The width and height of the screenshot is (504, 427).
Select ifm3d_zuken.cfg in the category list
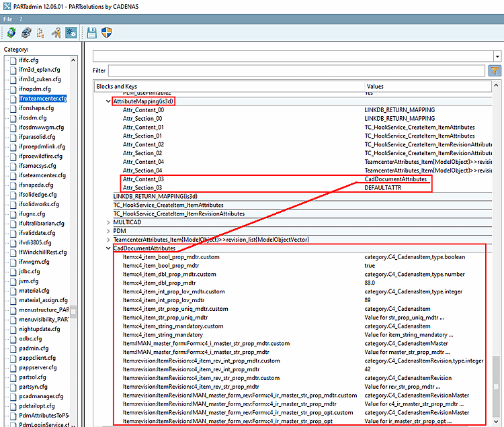point(40,79)
